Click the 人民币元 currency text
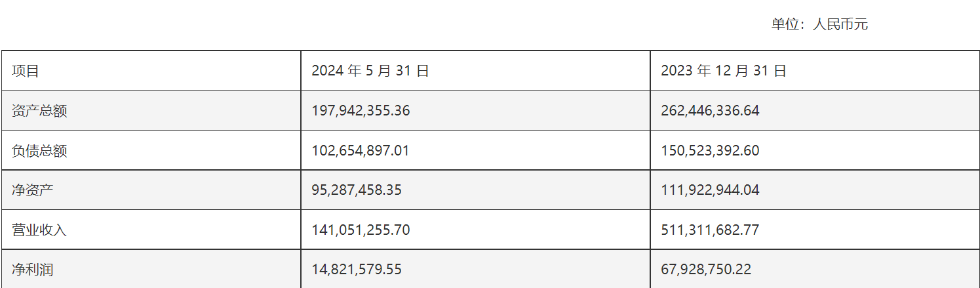The width and height of the screenshot is (980, 288). click(840, 25)
